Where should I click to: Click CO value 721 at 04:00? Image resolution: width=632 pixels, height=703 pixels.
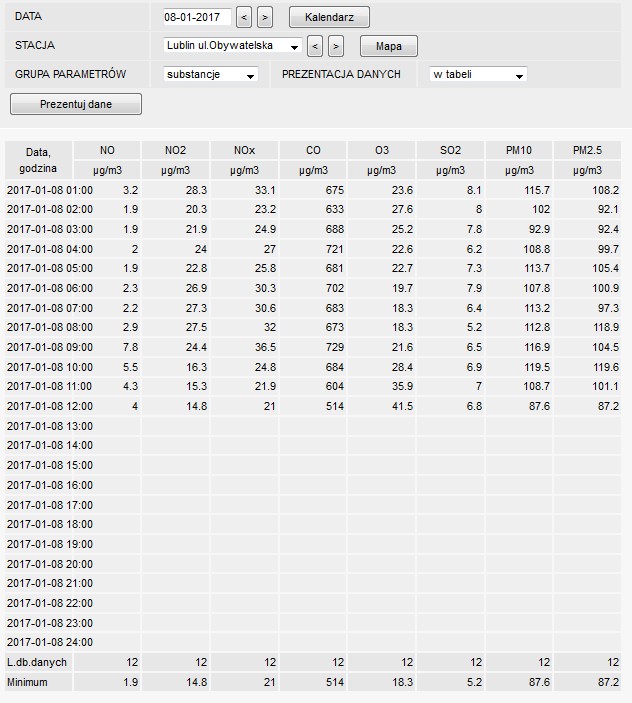335,249
